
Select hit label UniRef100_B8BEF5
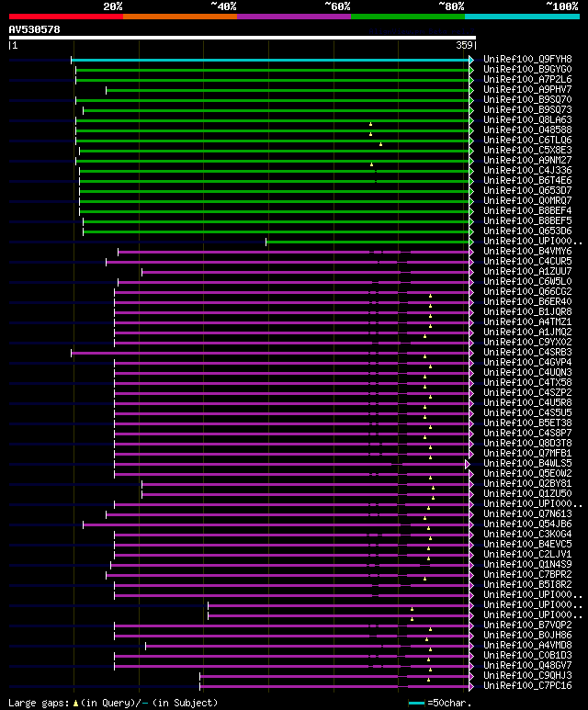point(527,221)
